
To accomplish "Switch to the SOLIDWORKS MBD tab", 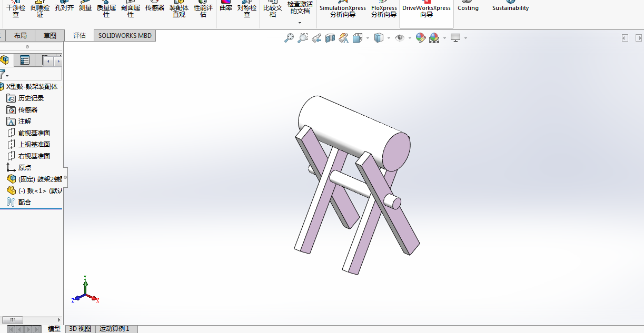I will tap(125, 35).
